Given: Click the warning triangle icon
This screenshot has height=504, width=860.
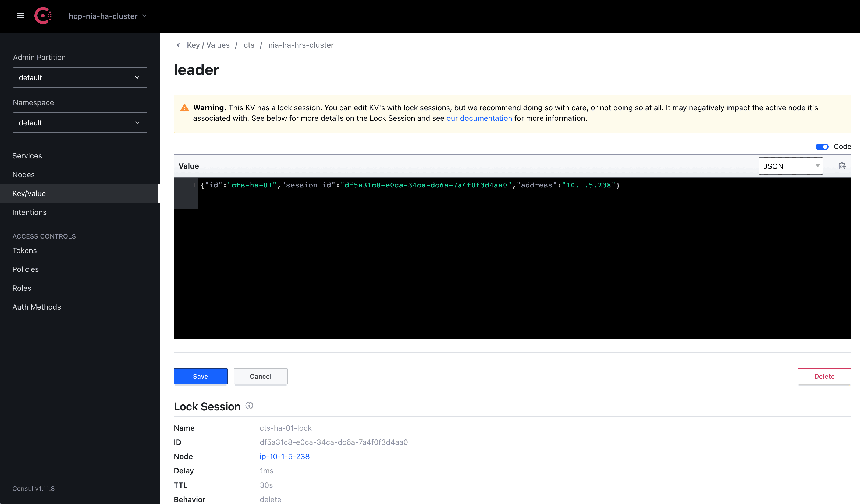Looking at the screenshot, I should (184, 108).
